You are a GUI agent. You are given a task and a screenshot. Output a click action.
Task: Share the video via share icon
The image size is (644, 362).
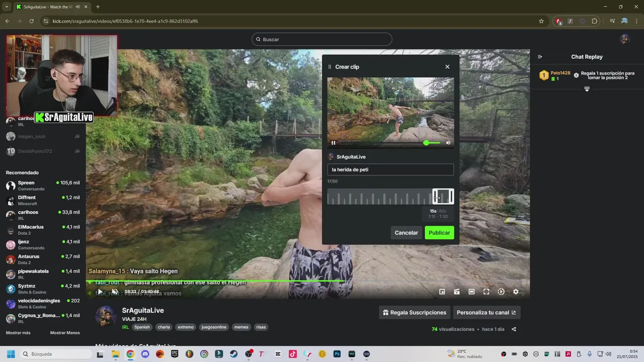tap(514, 329)
